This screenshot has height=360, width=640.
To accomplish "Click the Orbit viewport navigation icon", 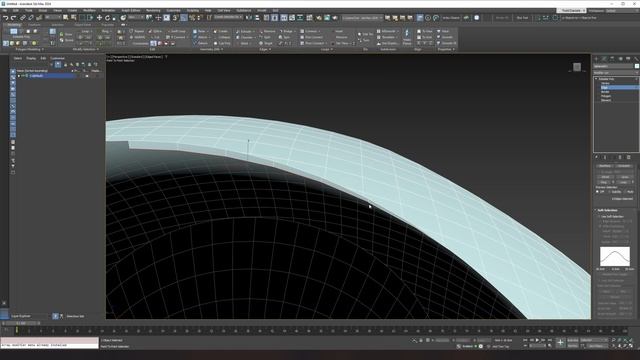I will tap(625, 346).
